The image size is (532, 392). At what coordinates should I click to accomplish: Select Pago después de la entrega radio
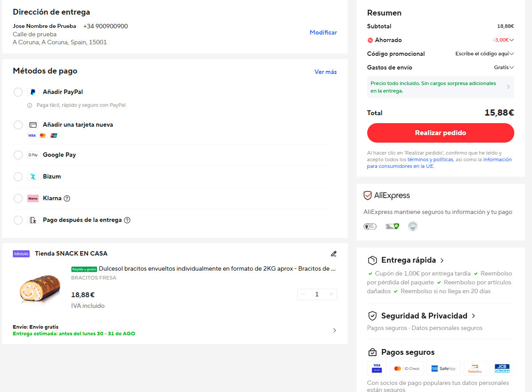pyautogui.click(x=18, y=220)
